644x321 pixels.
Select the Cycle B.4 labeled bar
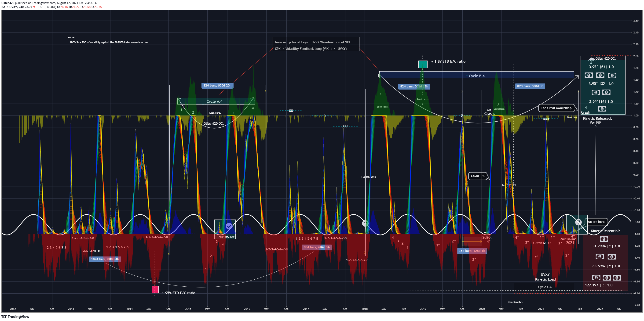click(476, 75)
